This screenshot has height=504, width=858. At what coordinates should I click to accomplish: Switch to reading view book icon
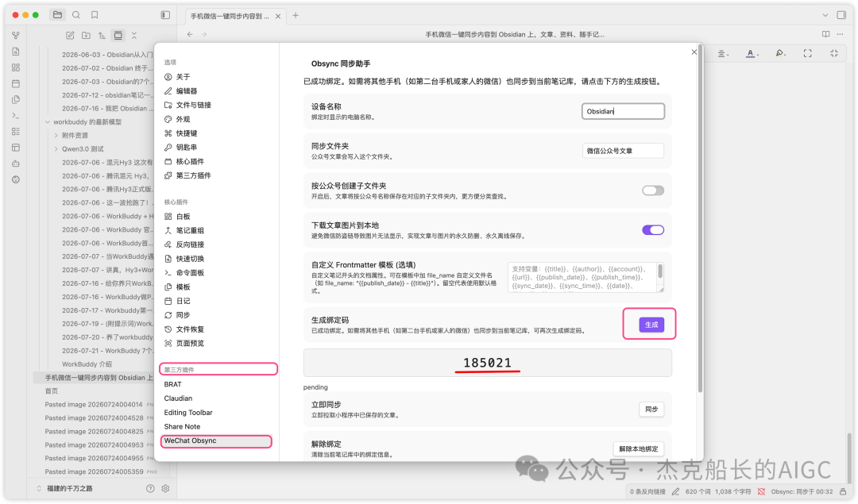pos(825,34)
